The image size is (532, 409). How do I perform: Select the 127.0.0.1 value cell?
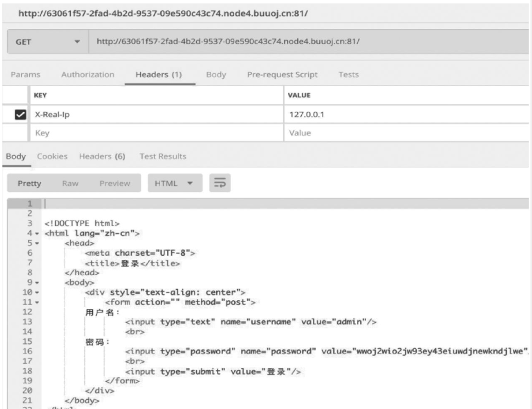(x=406, y=115)
